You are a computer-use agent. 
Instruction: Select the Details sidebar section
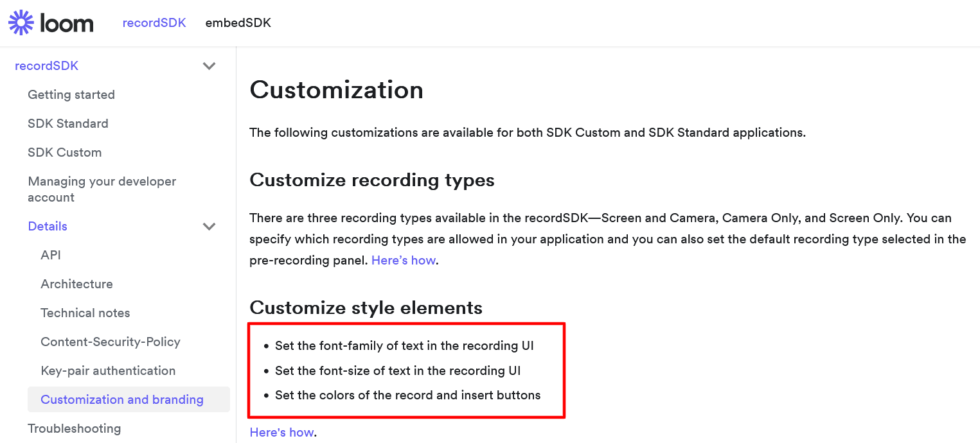pos(48,227)
